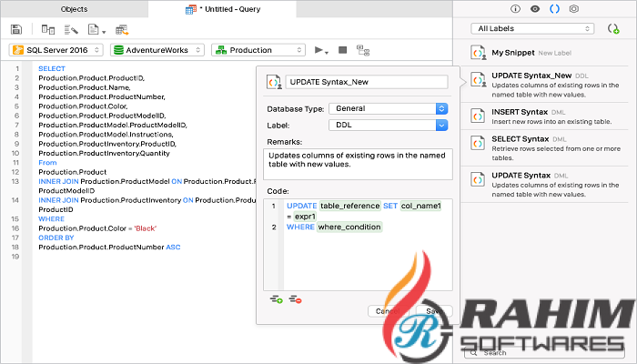Open the identifier settings icon
The height and width of the screenshot is (364, 637).
click(573, 8)
